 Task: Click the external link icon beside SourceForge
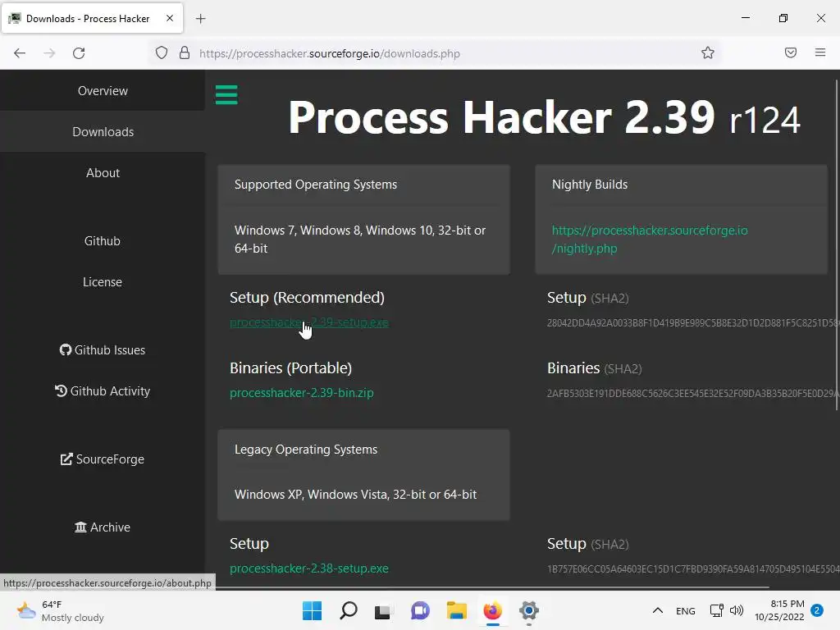[x=66, y=459]
